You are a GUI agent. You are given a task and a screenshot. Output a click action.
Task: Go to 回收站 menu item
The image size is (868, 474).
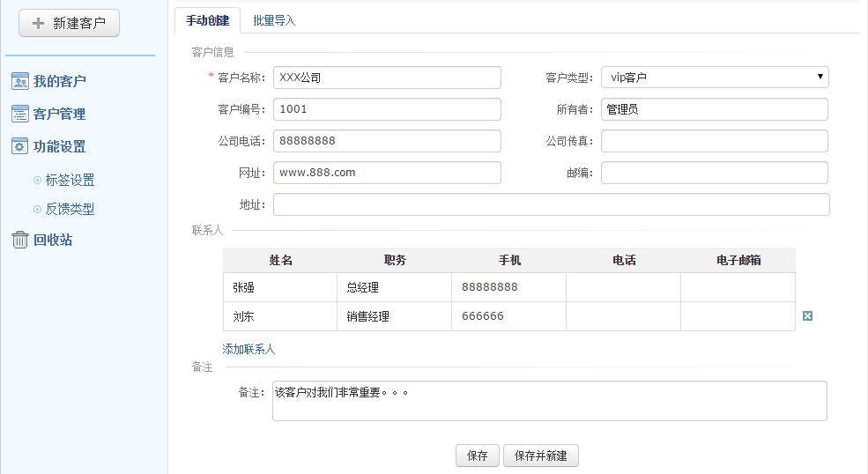click(53, 240)
